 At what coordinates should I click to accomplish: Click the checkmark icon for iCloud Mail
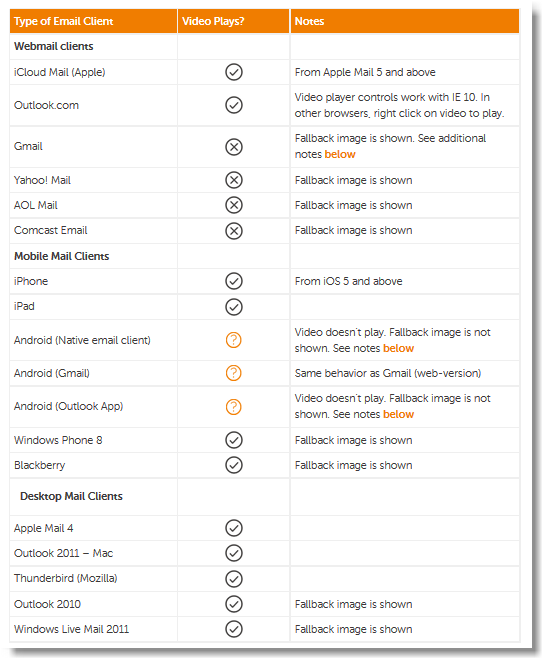tap(234, 72)
